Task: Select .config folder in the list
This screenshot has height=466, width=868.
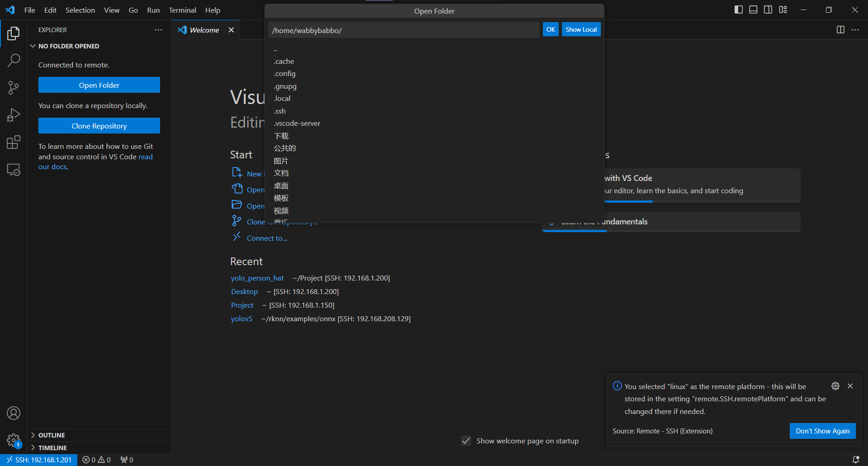Action: 434,73
